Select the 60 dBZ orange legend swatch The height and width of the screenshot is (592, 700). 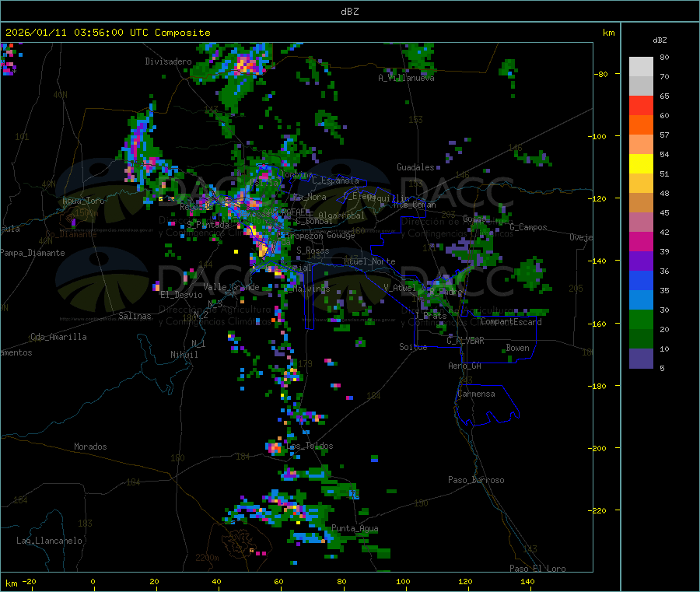[x=641, y=125]
